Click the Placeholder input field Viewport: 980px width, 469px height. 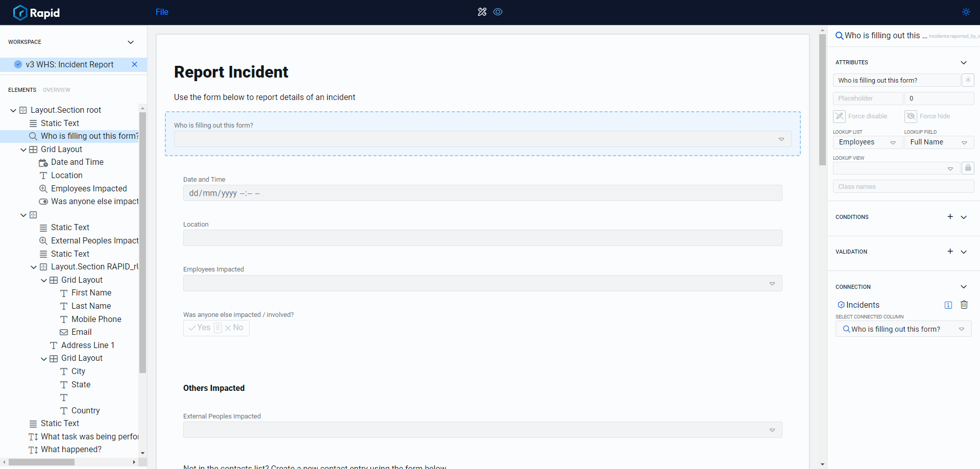point(868,98)
